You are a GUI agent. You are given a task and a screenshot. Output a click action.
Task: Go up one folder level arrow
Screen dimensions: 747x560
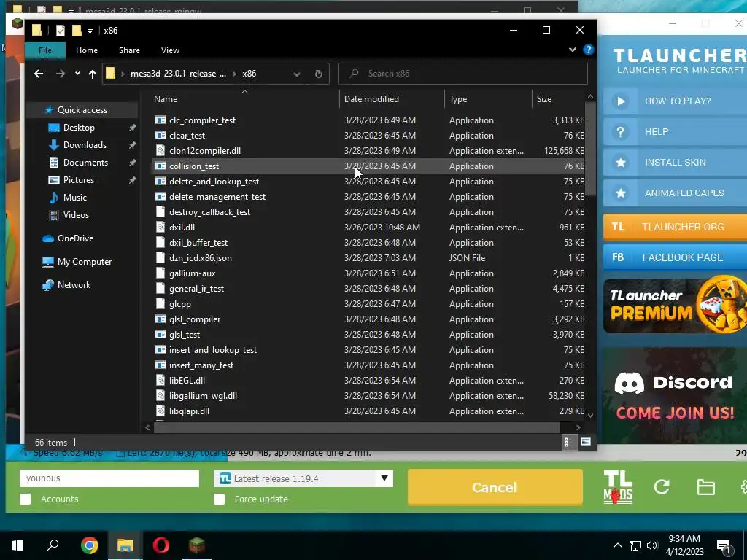click(x=93, y=74)
